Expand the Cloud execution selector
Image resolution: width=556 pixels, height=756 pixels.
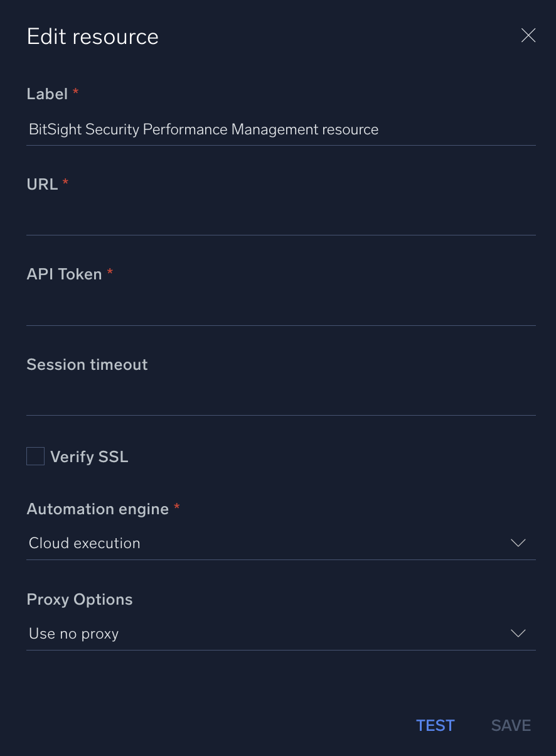coord(281,543)
